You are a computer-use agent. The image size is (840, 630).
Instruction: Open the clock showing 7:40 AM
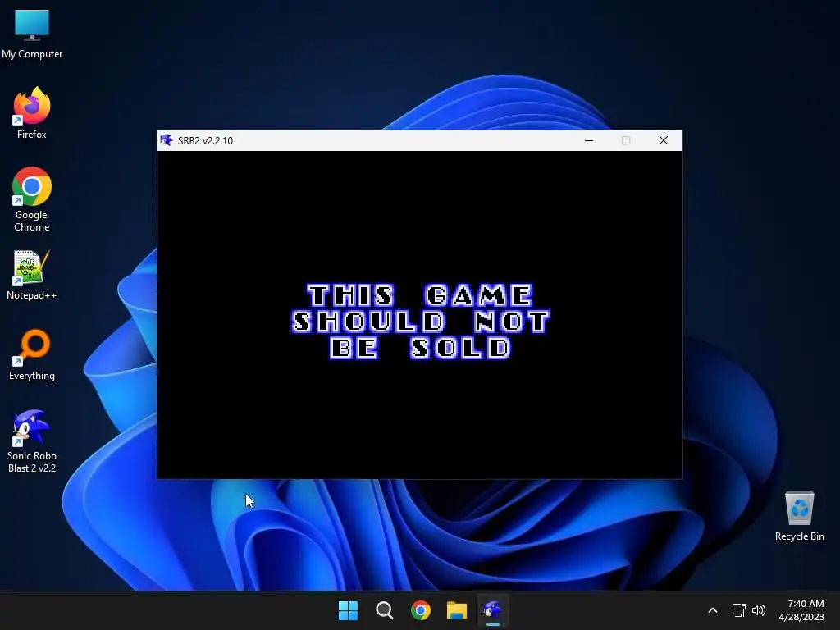(x=801, y=610)
